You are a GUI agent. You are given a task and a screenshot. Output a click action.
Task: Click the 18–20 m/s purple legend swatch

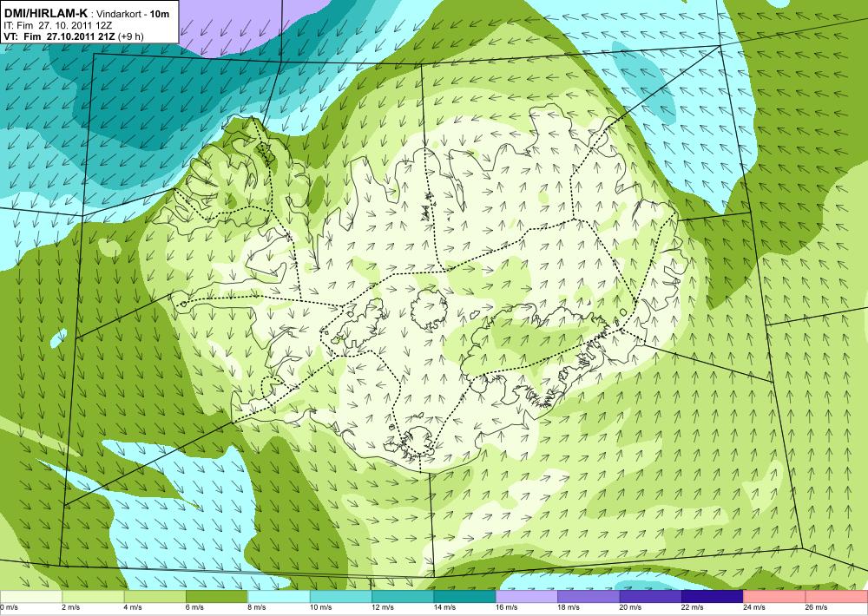point(589,597)
